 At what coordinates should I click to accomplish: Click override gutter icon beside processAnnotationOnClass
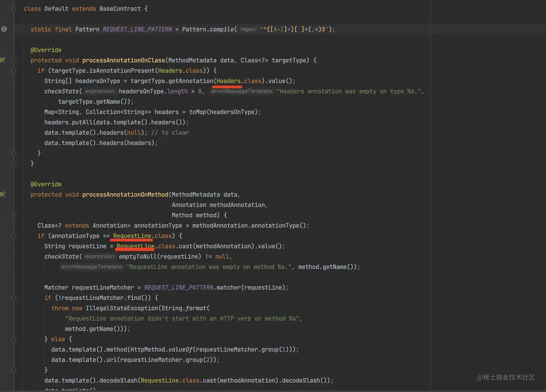point(3,60)
